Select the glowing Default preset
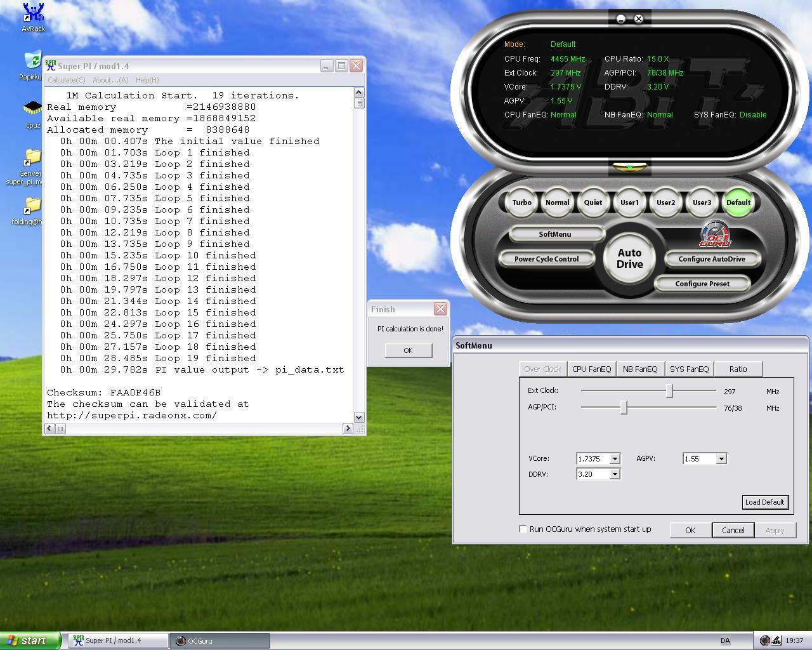 (x=738, y=202)
